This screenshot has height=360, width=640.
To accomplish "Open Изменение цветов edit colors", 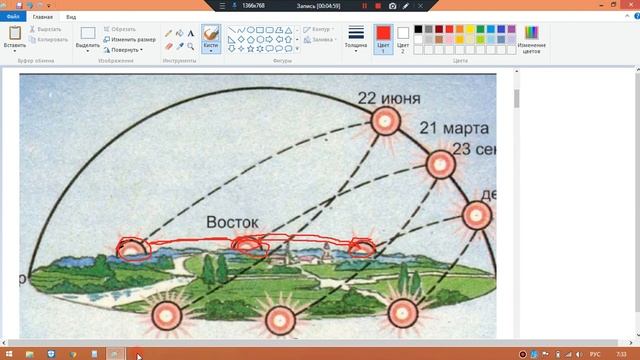I will 531,40.
